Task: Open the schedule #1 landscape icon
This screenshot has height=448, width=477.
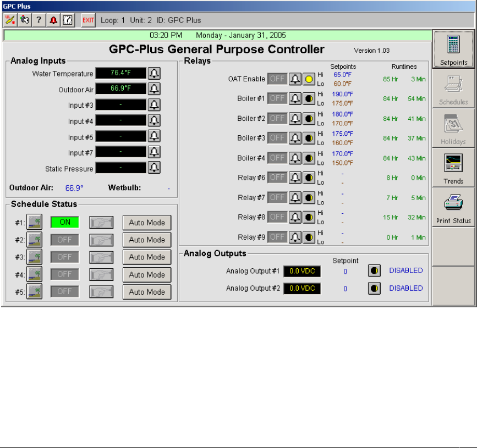Action: coord(34,222)
